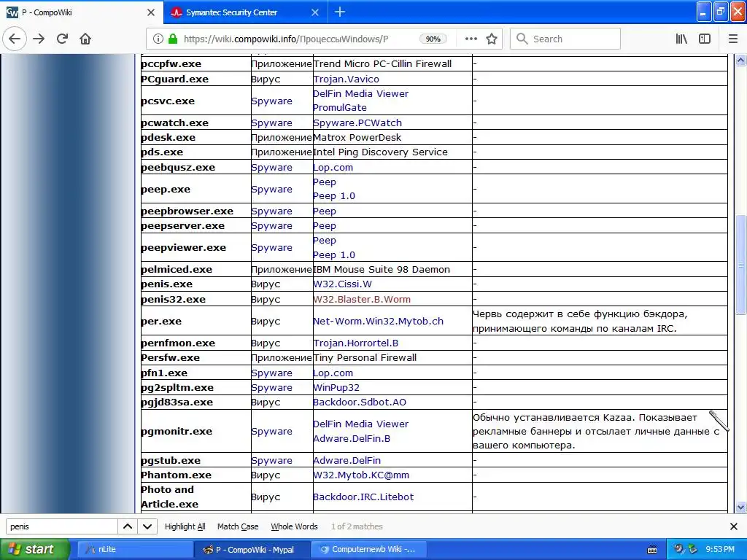Viewport: 747px width, 560px height.
Task: Open a new browser tab
Action: point(340,12)
